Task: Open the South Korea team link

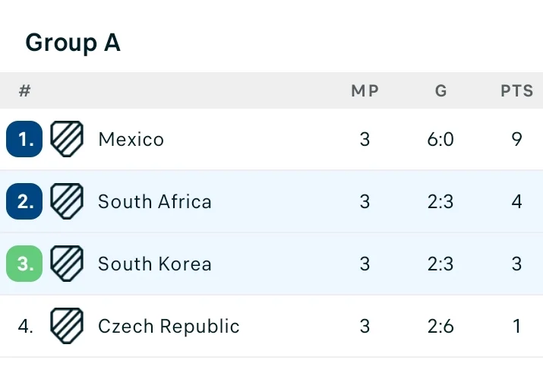Action: coord(154,264)
